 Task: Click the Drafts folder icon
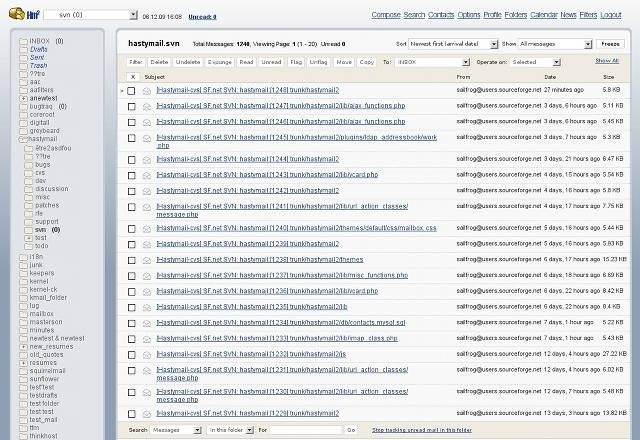[x=23, y=49]
